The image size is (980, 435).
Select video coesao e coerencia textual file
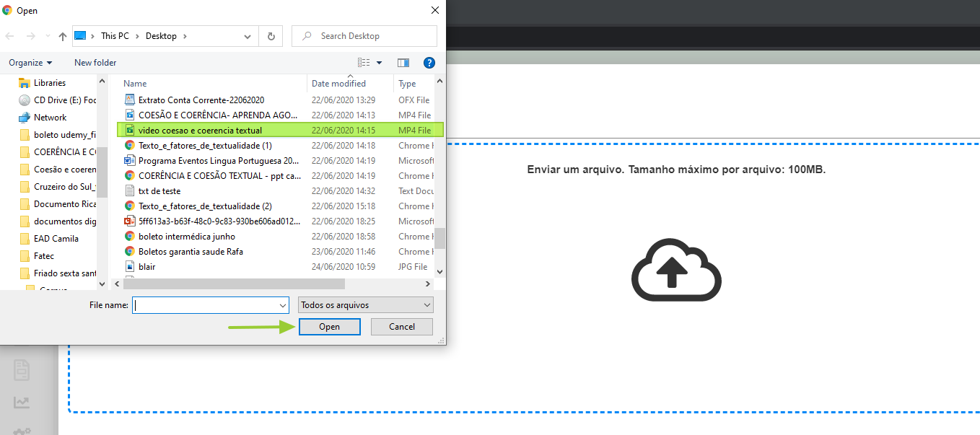tap(280, 131)
